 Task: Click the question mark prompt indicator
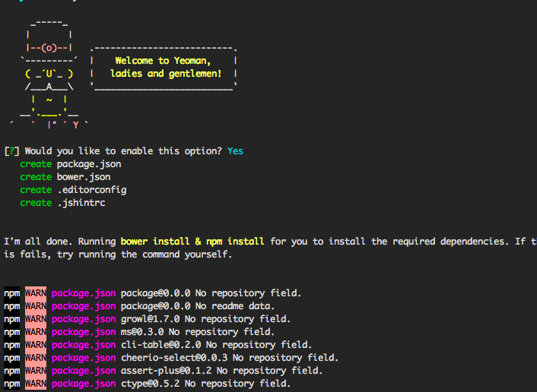(x=12, y=151)
